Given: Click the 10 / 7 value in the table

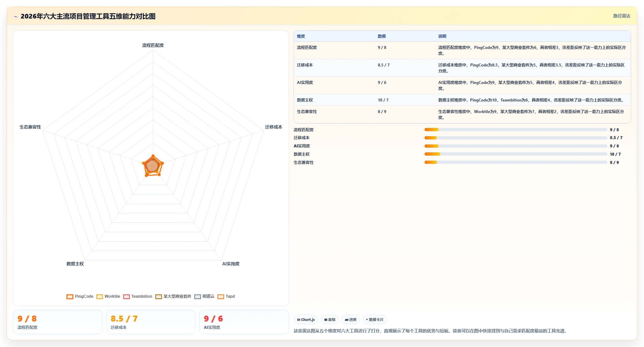Looking at the screenshot, I should [x=383, y=100].
